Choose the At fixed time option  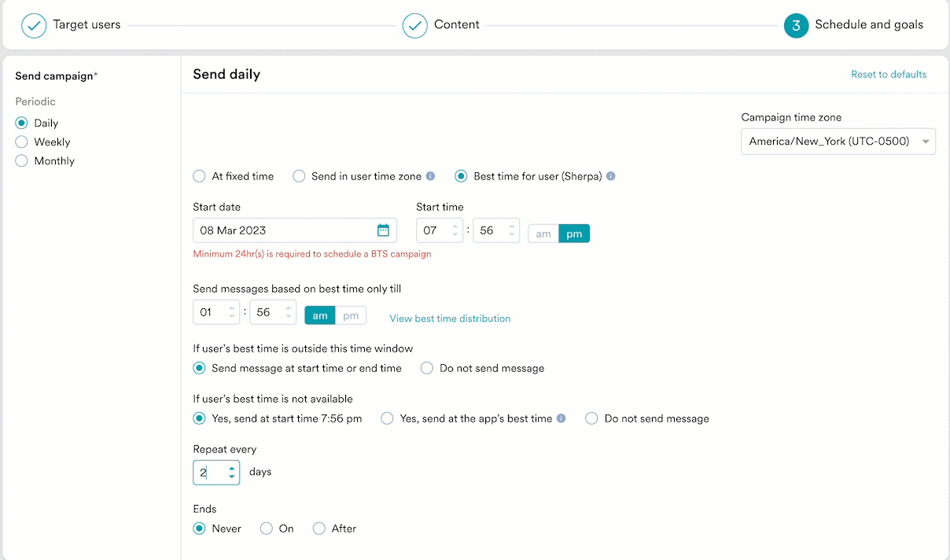tap(200, 176)
